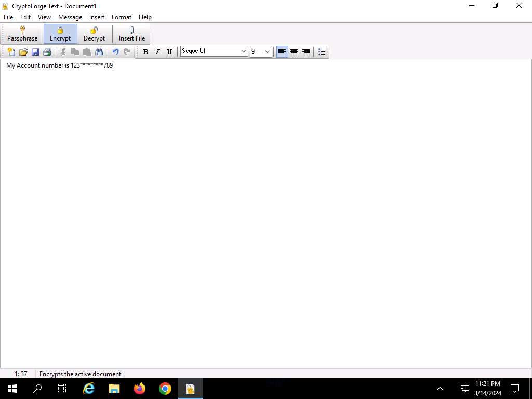Create a new document from the toolbar
This screenshot has width=532, height=399.
(11, 52)
